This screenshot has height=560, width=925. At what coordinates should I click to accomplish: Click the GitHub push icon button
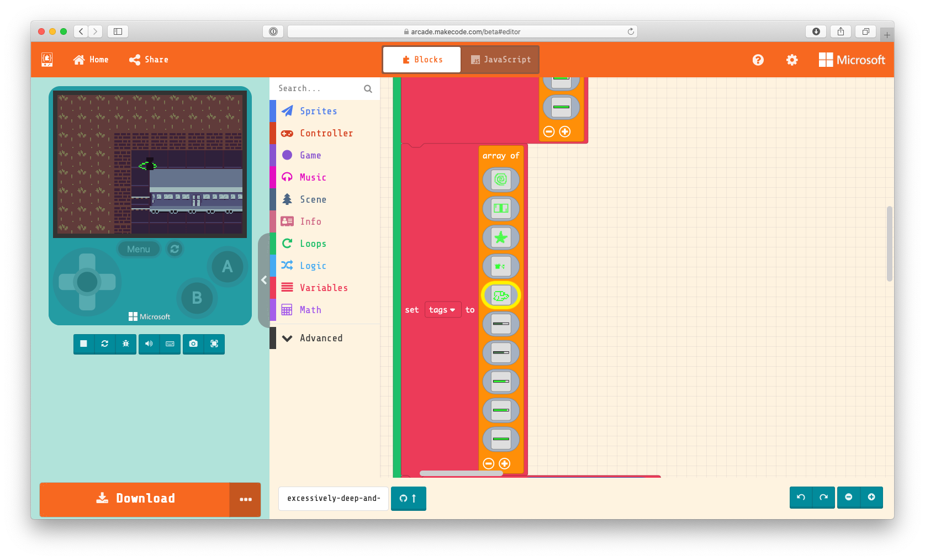(408, 498)
